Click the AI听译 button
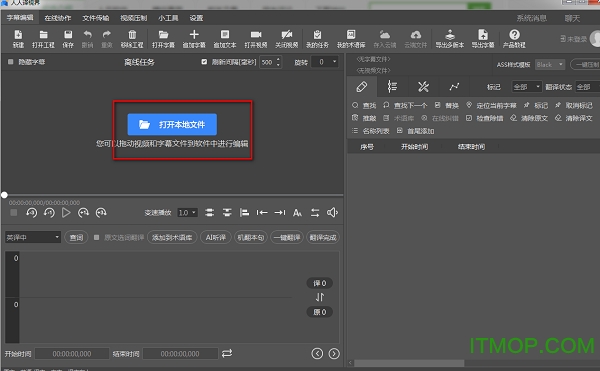The width and height of the screenshot is (600, 371). click(x=215, y=238)
